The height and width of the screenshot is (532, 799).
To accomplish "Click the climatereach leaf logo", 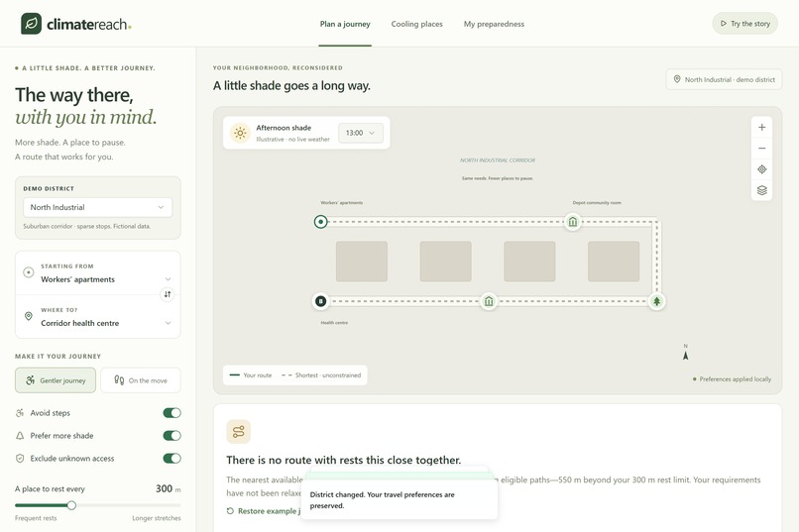I will pyautogui.click(x=31, y=24).
